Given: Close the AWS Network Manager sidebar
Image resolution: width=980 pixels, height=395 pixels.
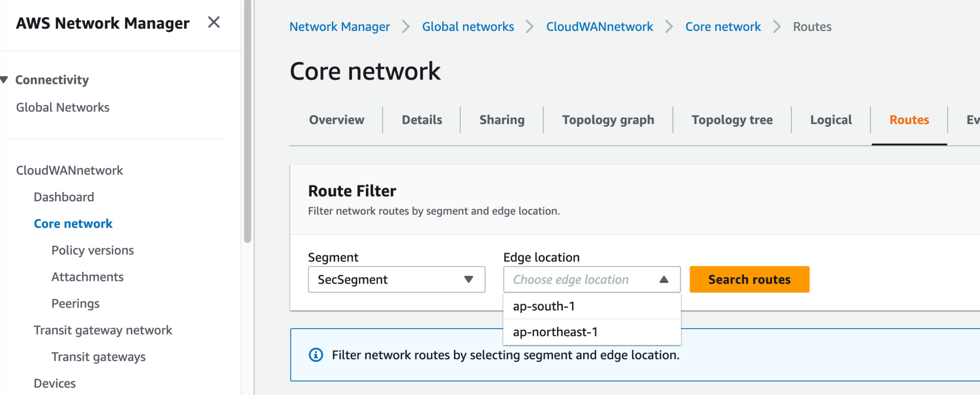Looking at the screenshot, I should 214,23.
